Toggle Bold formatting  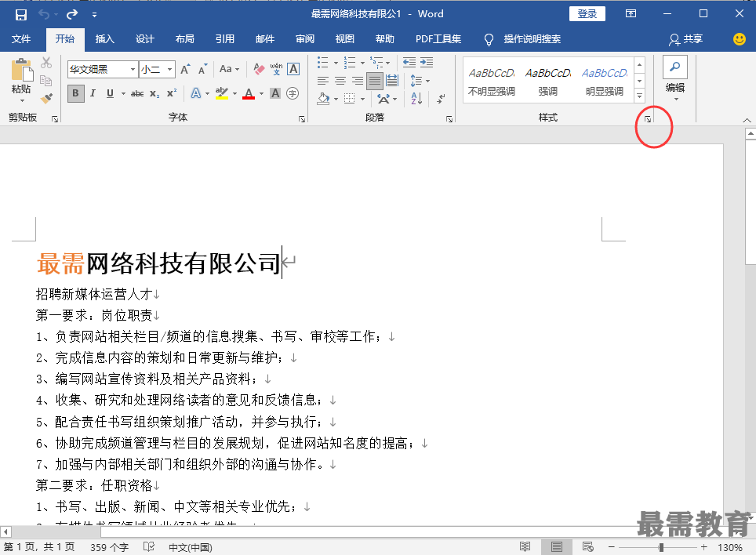tap(76, 93)
